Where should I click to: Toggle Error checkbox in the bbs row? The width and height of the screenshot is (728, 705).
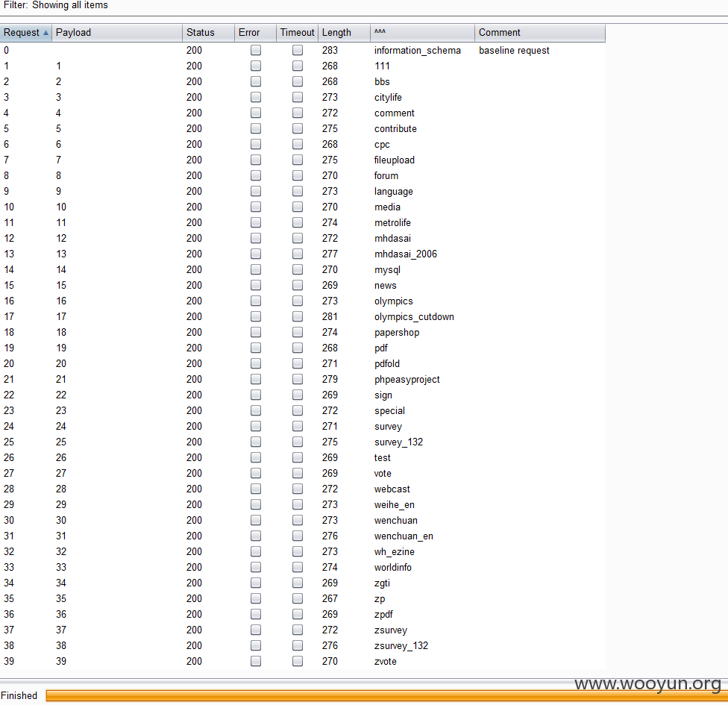click(256, 81)
